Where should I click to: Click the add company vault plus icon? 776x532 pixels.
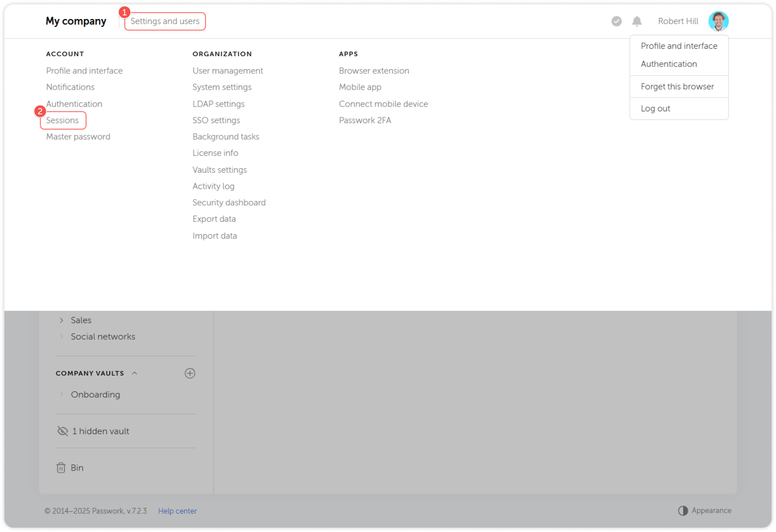[190, 373]
